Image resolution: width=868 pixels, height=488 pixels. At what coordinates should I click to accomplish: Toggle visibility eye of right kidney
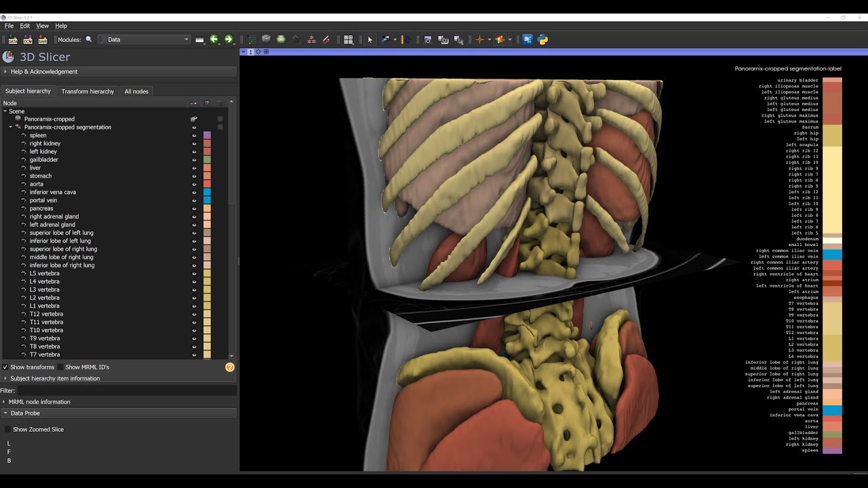point(194,144)
